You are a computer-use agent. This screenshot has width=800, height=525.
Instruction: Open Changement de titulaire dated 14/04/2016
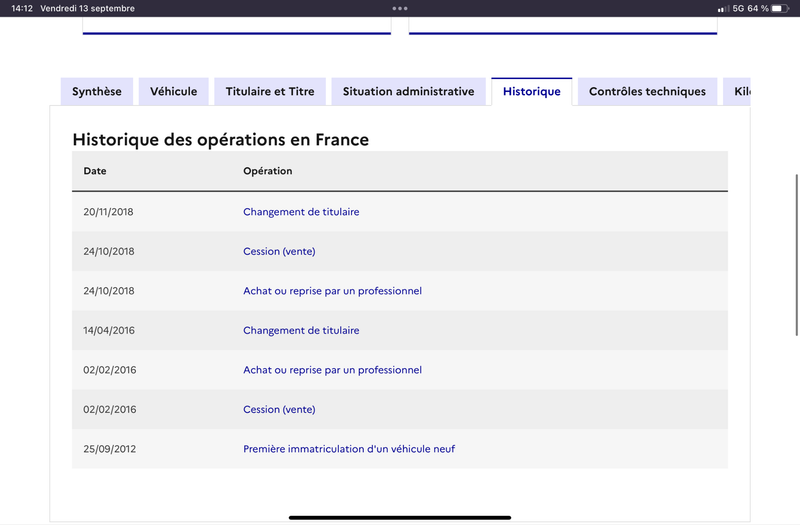[301, 331]
